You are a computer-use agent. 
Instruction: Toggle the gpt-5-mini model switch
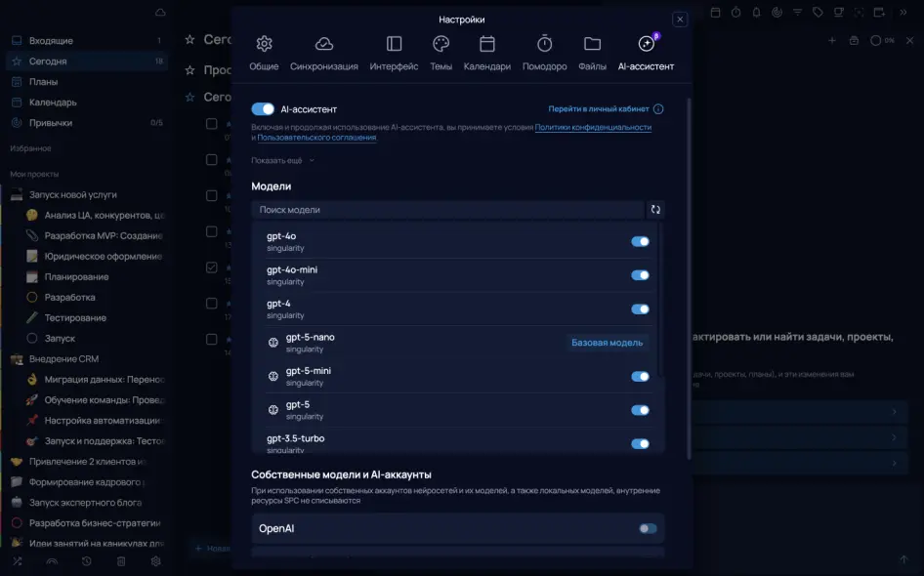click(640, 376)
